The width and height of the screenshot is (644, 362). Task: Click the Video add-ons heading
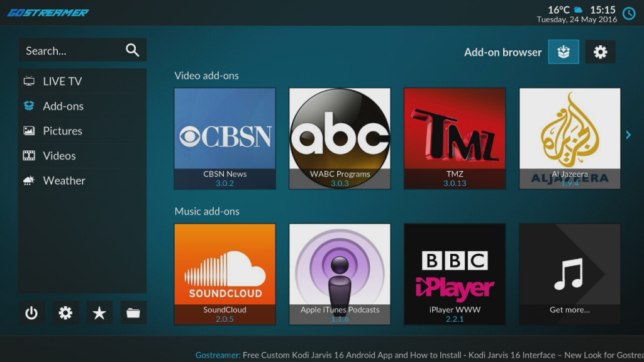click(206, 75)
